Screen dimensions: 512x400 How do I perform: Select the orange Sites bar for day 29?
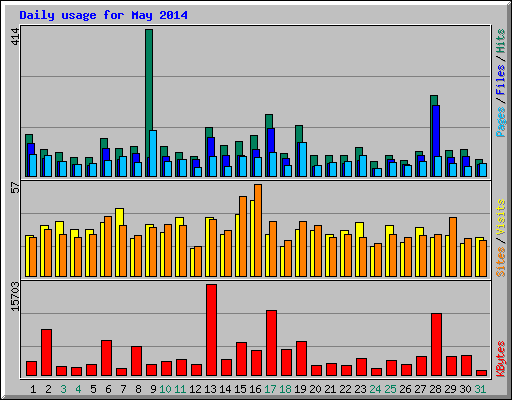453,247
